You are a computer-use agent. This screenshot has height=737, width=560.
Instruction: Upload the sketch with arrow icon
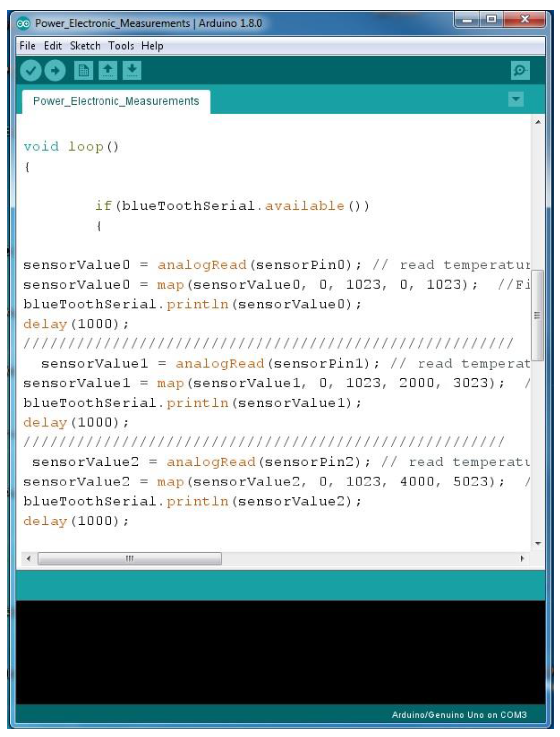pos(55,71)
